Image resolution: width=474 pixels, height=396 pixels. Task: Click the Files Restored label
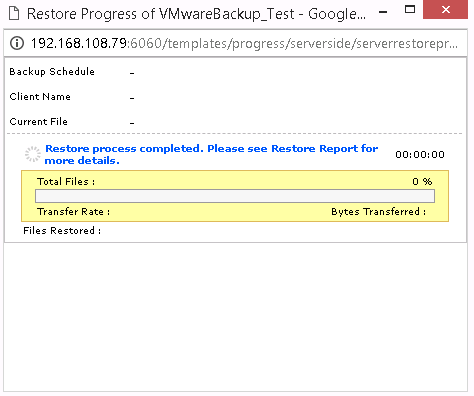click(x=62, y=231)
